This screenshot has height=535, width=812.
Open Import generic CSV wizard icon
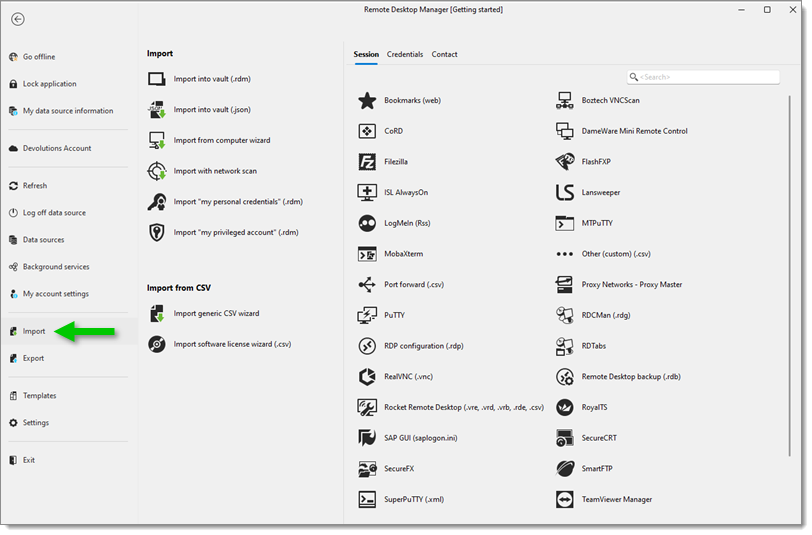tap(156, 313)
